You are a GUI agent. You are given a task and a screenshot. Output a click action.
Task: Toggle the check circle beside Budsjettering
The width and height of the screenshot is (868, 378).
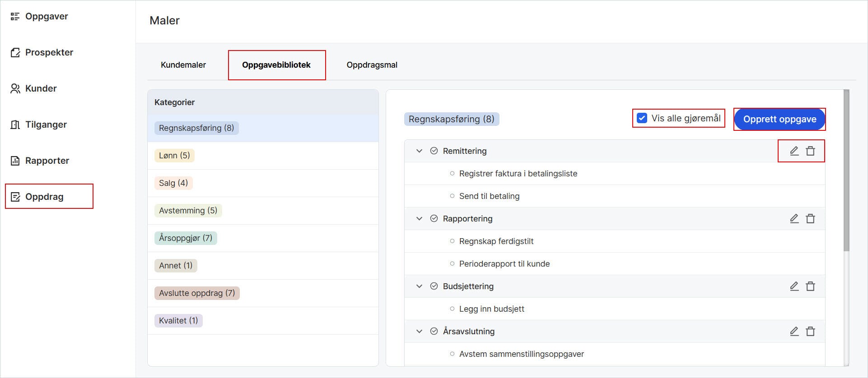pyautogui.click(x=434, y=286)
